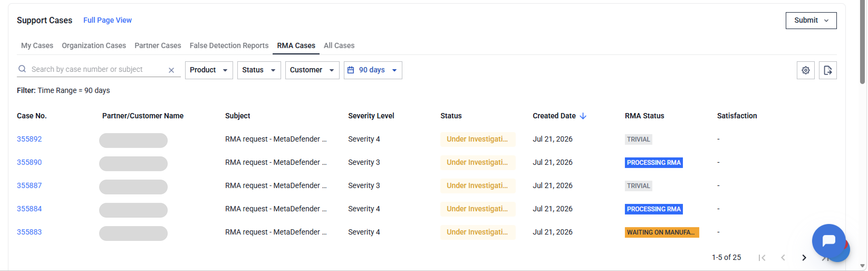
Task: Click calendar icon in 90 days filter
Action: tap(351, 70)
